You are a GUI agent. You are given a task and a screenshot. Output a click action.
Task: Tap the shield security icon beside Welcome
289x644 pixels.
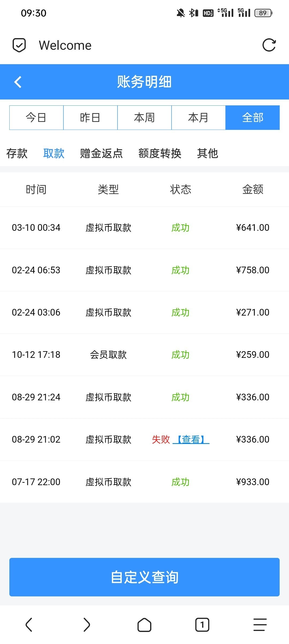tap(19, 45)
